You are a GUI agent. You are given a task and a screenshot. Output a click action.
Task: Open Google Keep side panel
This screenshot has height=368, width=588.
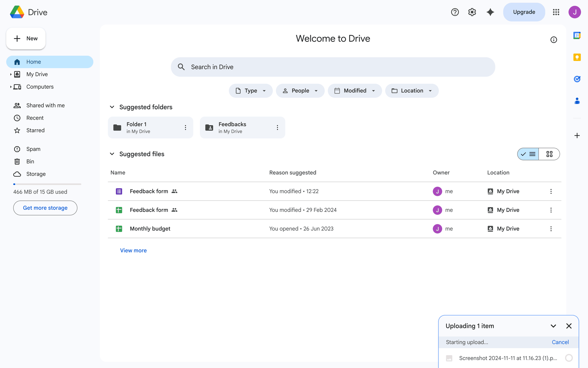pos(577,57)
